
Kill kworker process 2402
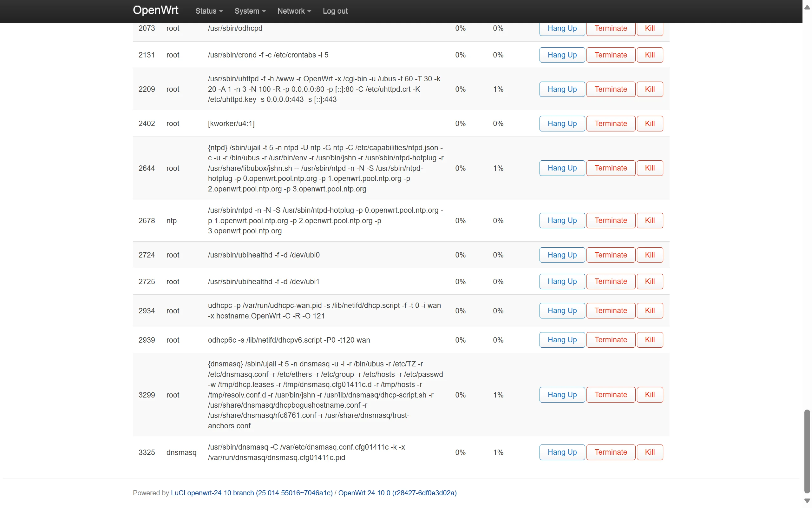[x=650, y=123]
